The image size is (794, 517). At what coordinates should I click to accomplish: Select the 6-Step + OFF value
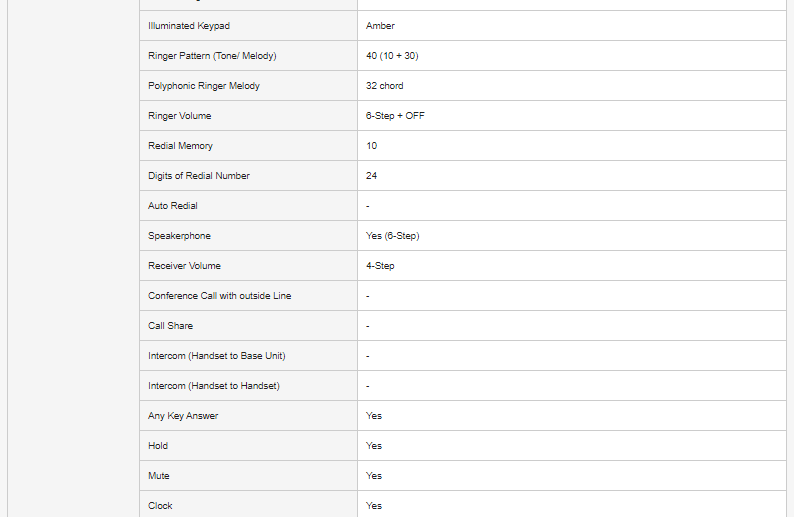(x=395, y=116)
